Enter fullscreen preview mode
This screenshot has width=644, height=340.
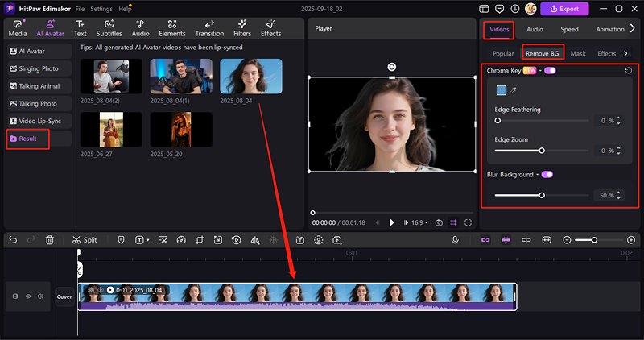tap(468, 222)
